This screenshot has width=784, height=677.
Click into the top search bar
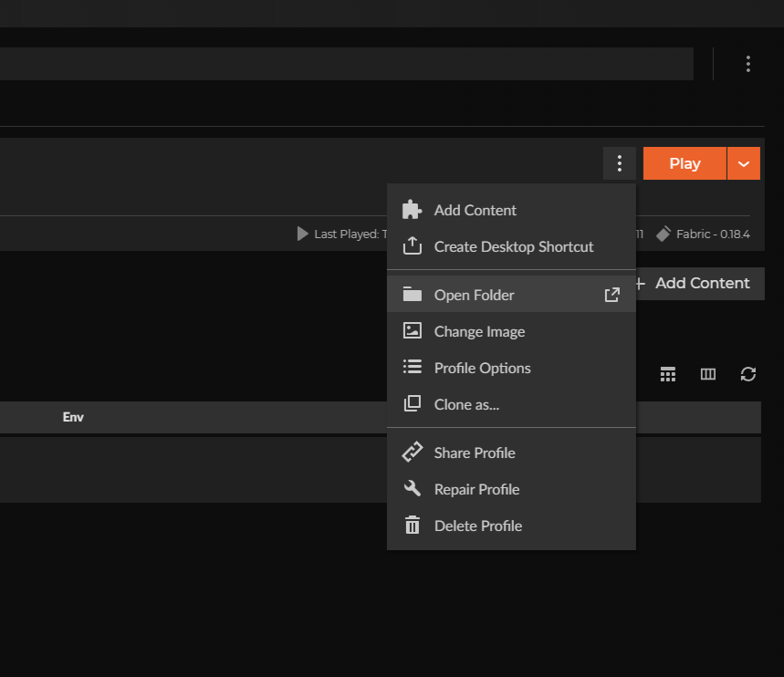[x=347, y=64]
